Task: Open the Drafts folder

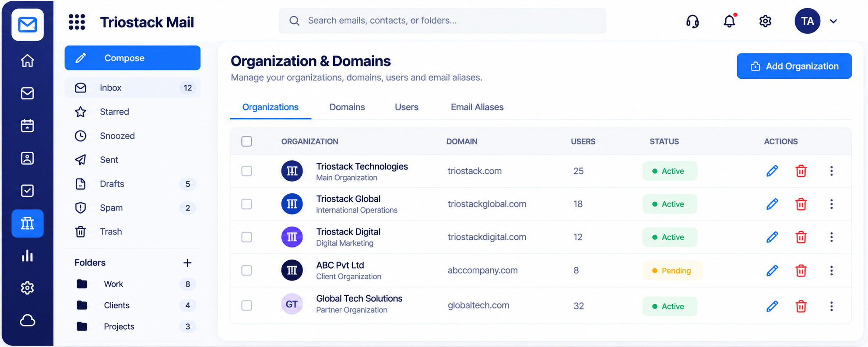Action: 133,184
